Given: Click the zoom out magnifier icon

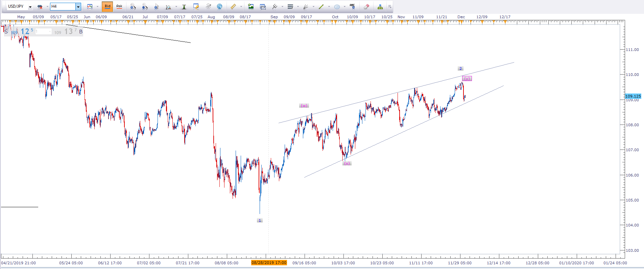Looking at the screenshot, I should (x=145, y=6).
